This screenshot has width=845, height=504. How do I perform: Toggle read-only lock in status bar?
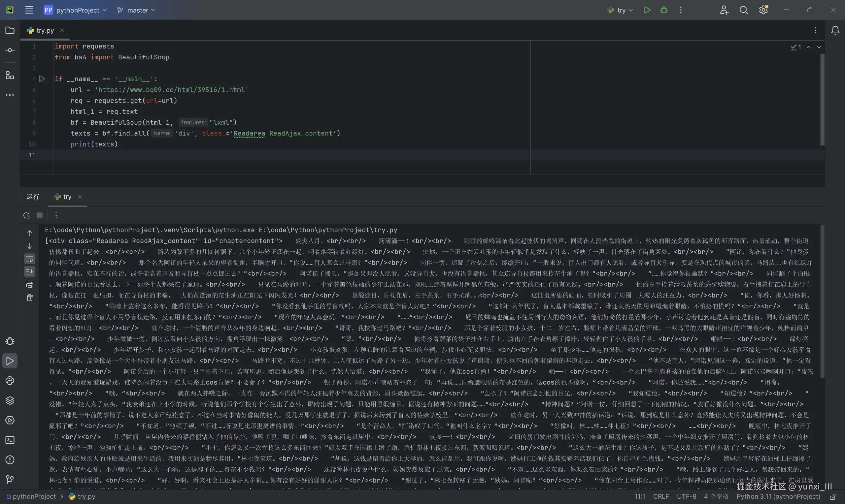(x=832, y=497)
